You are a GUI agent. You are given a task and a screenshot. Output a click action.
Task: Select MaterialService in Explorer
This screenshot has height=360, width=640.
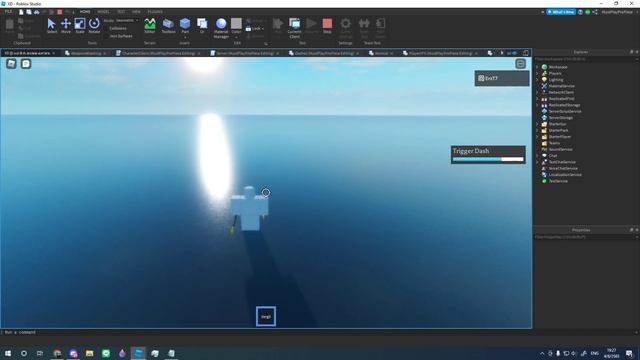(x=561, y=86)
